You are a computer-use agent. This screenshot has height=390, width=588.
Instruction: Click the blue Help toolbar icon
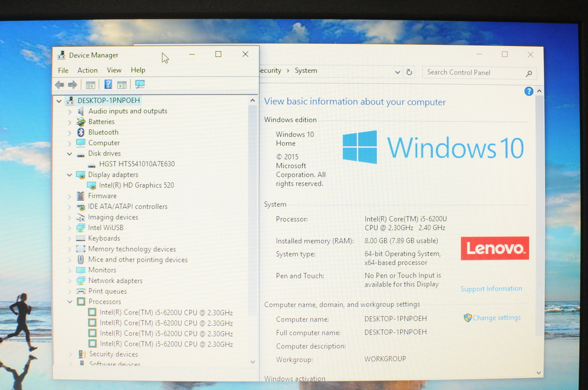[108, 84]
